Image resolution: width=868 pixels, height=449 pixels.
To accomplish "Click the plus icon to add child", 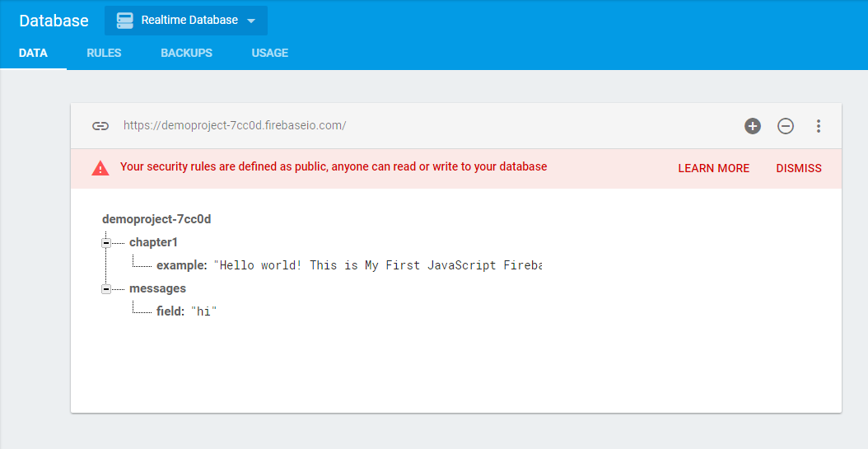I will pos(753,126).
